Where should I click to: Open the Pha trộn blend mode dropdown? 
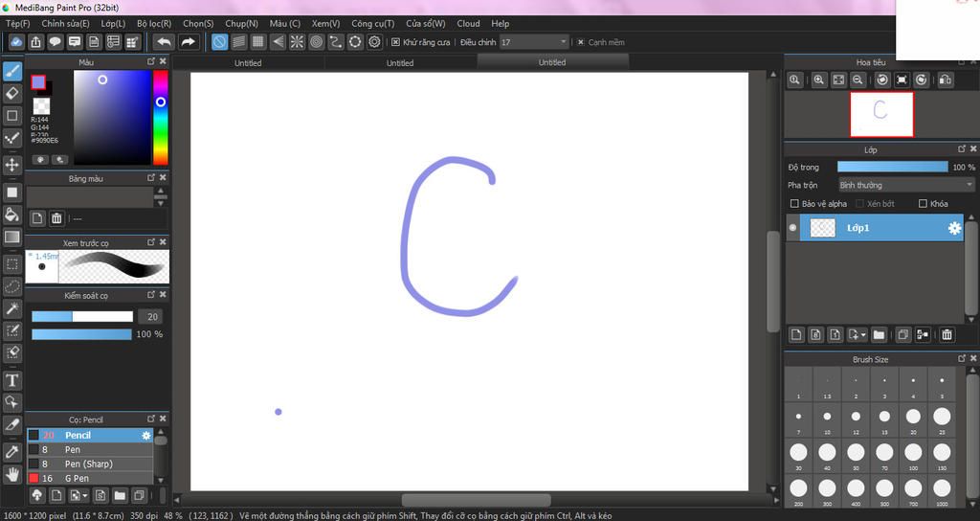pyautogui.click(x=906, y=185)
